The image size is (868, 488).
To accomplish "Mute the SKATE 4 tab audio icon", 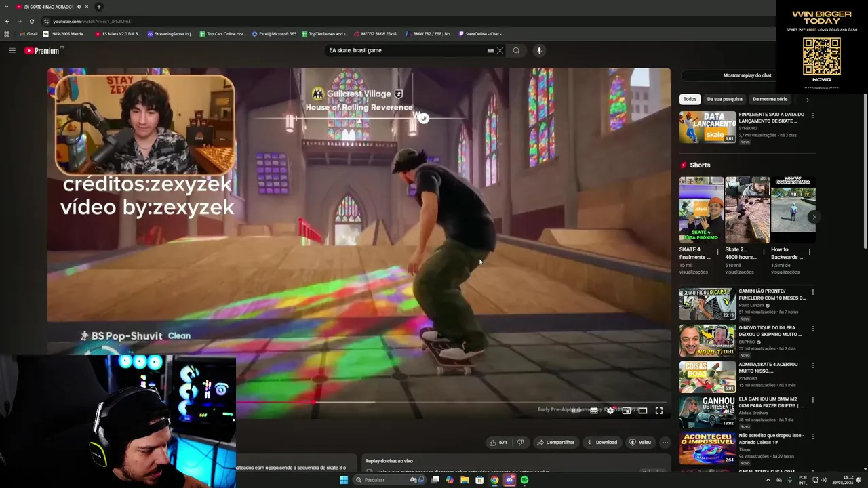I will [x=79, y=7].
